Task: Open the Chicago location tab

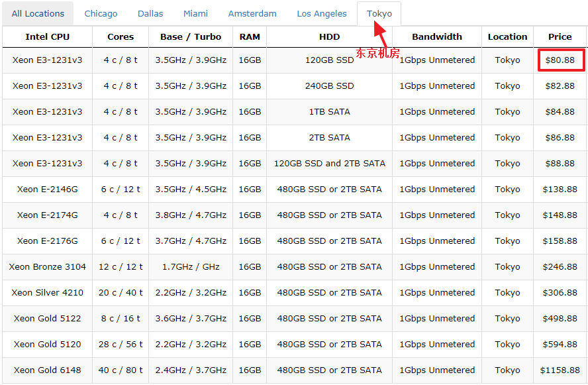Action: coord(101,13)
